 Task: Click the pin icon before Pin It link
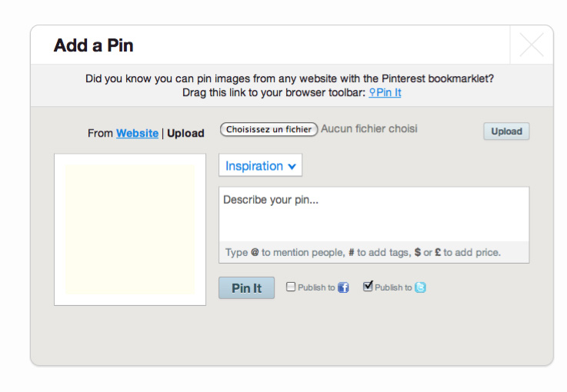point(372,93)
